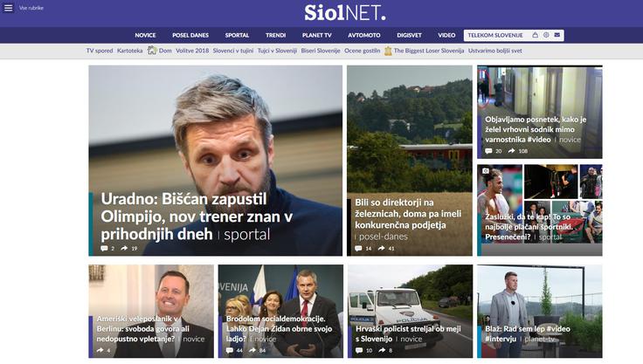
Task: Open the POSEL DANES menu section
Action: coord(190,35)
